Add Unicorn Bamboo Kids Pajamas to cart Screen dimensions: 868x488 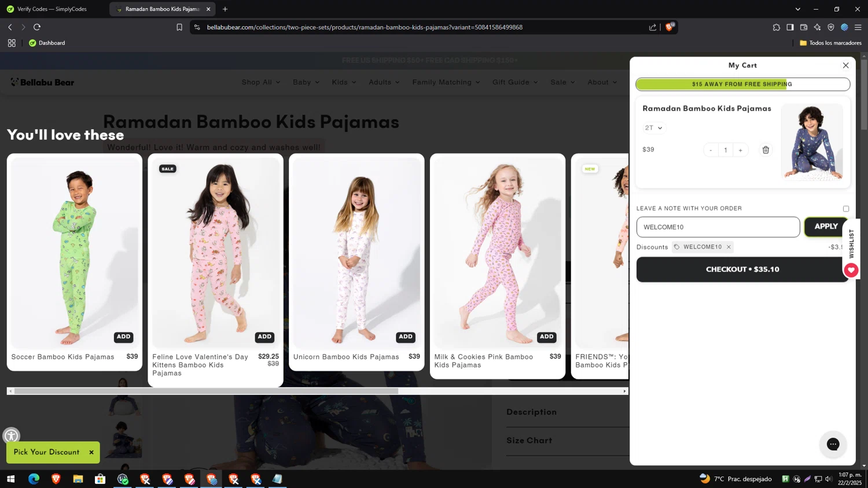coord(406,337)
